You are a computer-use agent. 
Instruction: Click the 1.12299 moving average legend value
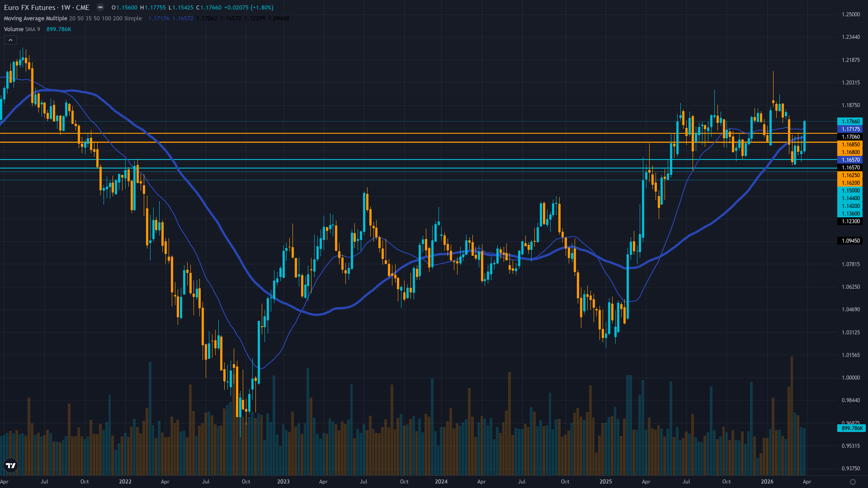pyautogui.click(x=255, y=19)
